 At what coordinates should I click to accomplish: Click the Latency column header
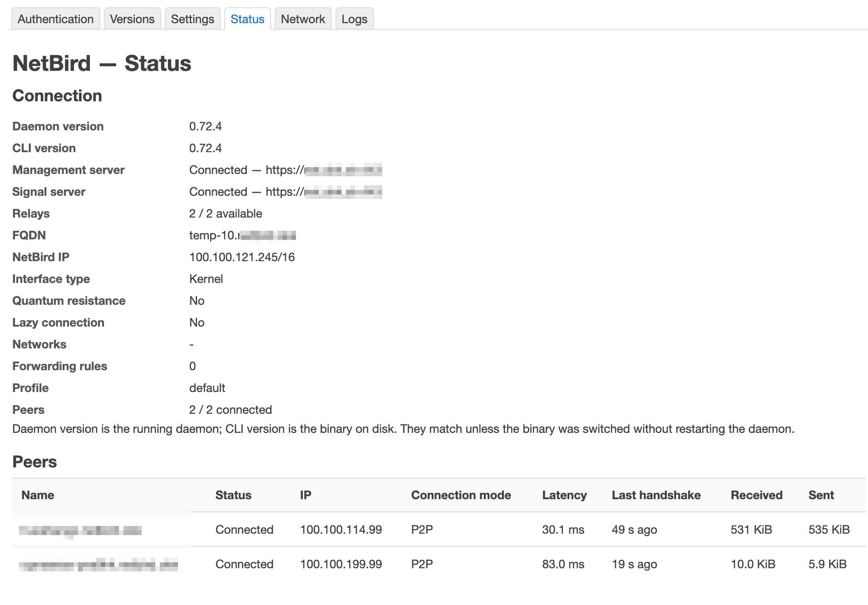[564, 495]
